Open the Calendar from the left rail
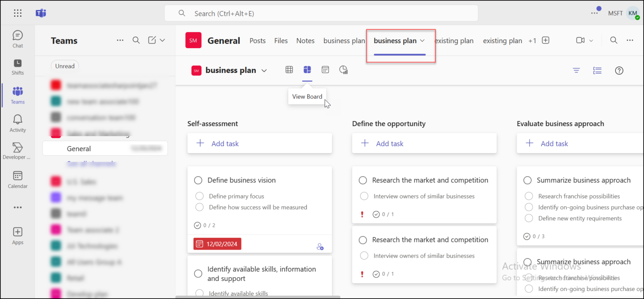Viewport: 644px width, 299px height. [17, 180]
